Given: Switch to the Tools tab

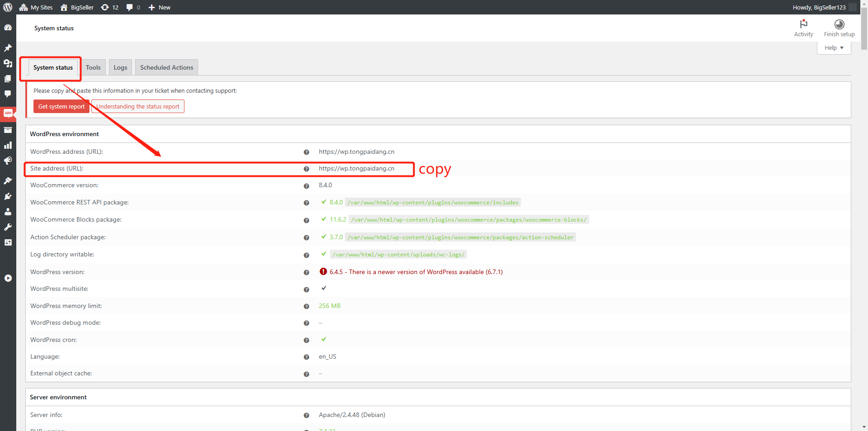Looking at the screenshot, I should [x=93, y=67].
